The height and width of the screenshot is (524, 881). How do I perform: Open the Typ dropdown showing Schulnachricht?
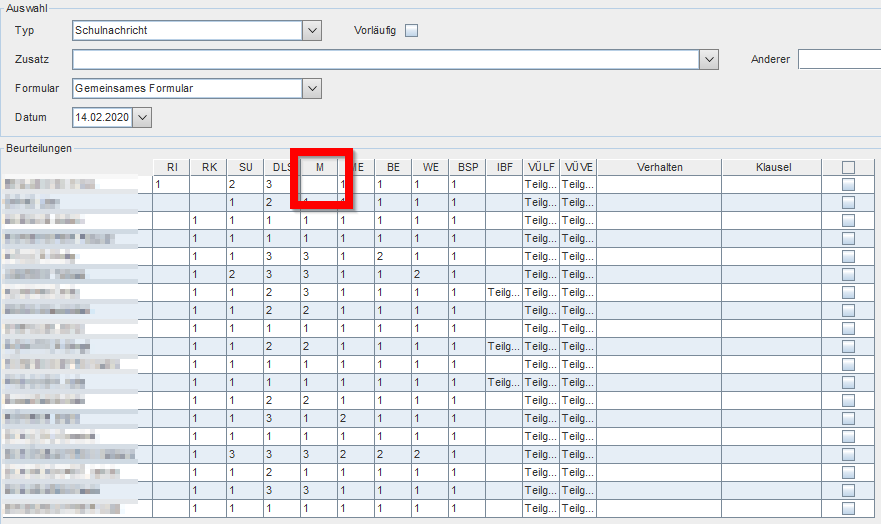point(312,30)
